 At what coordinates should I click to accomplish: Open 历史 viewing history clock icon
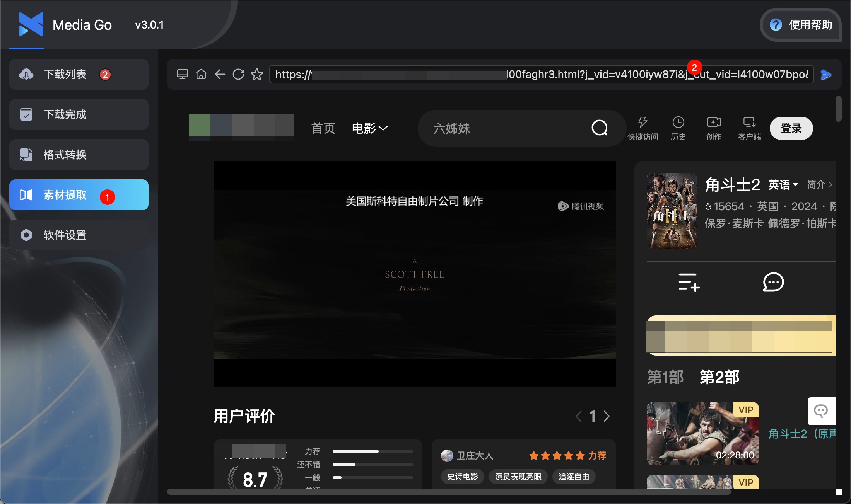[678, 128]
